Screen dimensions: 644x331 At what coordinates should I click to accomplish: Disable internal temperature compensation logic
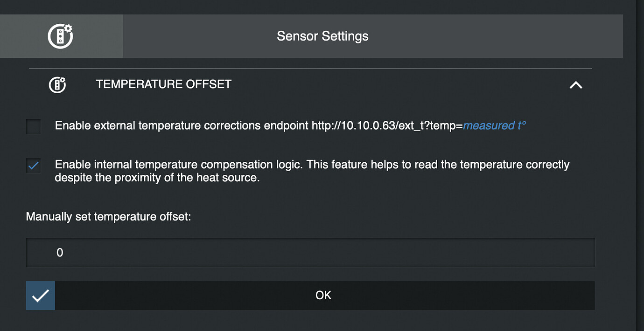point(33,165)
